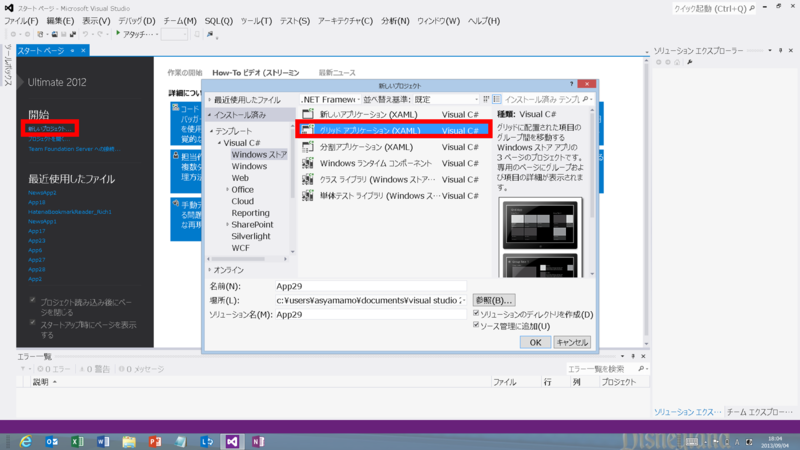Collapse the Visual C# tree node
The width and height of the screenshot is (800, 450).
click(x=219, y=143)
